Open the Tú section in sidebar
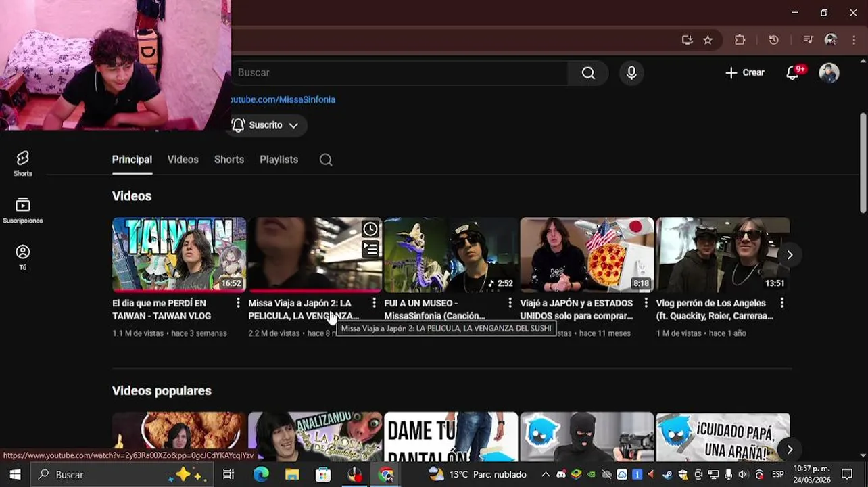868x487 pixels. (22, 257)
